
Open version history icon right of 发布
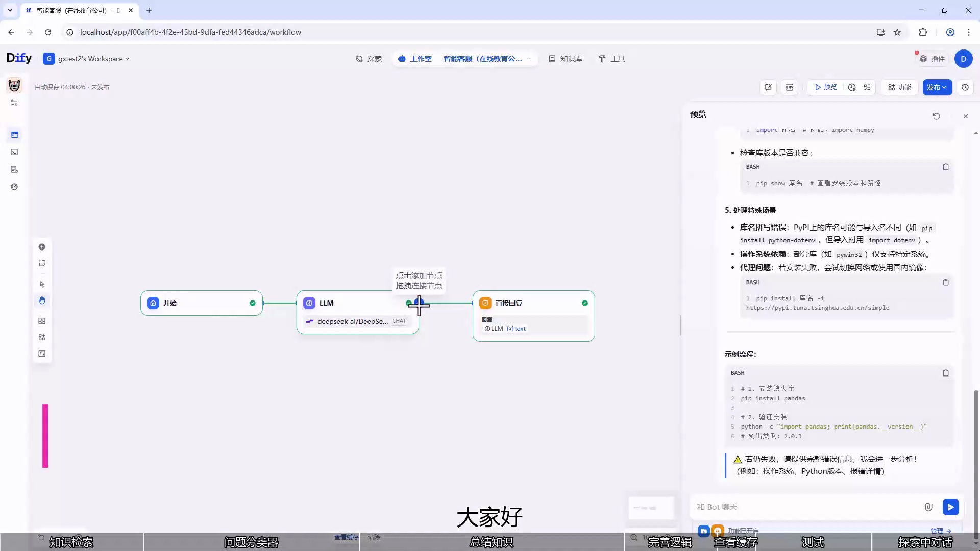point(965,87)
